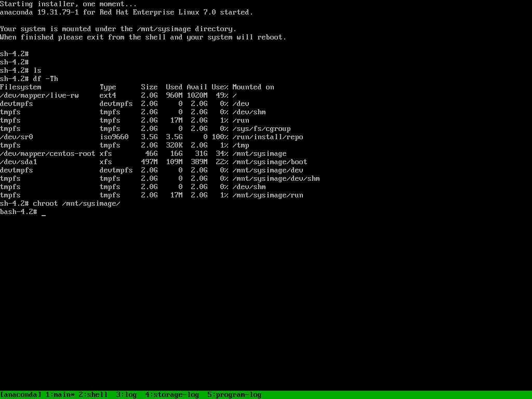532x399 pixels.
Task: Click the bash-4.2# prompt cursor
Action: point(44,212)
